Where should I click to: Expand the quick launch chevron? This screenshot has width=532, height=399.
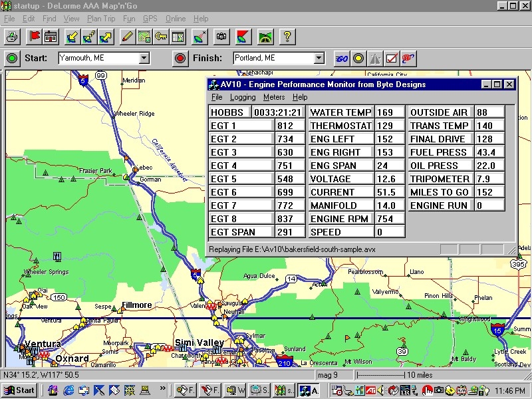(163, 388)
